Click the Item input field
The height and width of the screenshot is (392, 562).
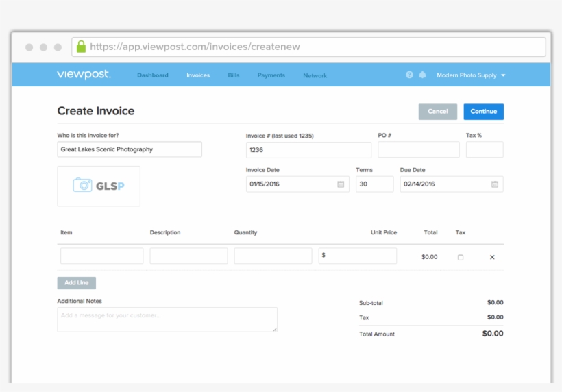[102, 256]
